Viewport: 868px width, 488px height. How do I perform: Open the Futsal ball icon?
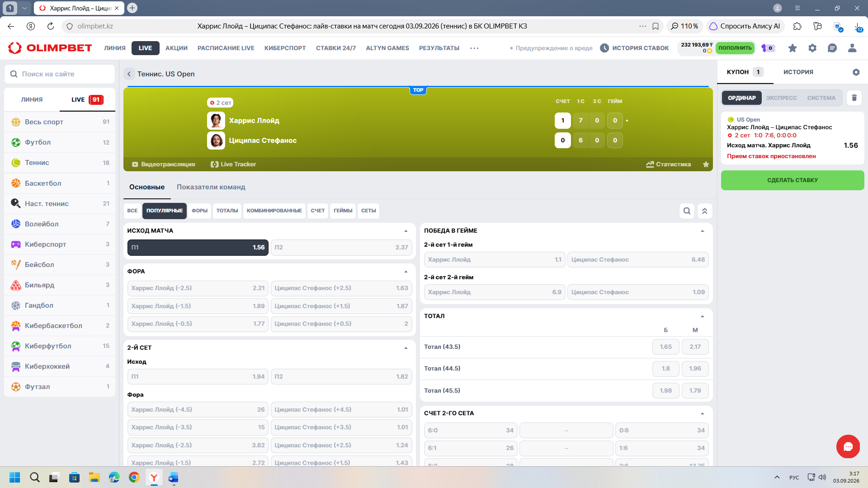[x=16, y=387]
